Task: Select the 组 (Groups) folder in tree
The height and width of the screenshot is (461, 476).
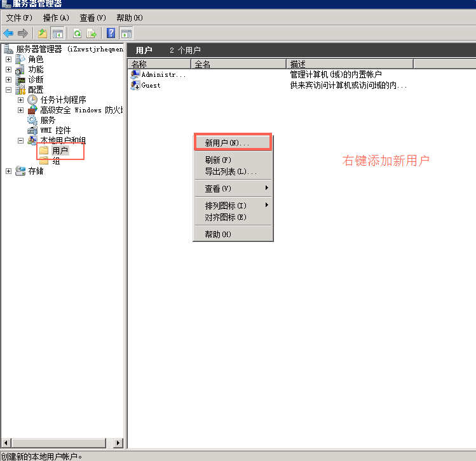Action: pos(56,161)
